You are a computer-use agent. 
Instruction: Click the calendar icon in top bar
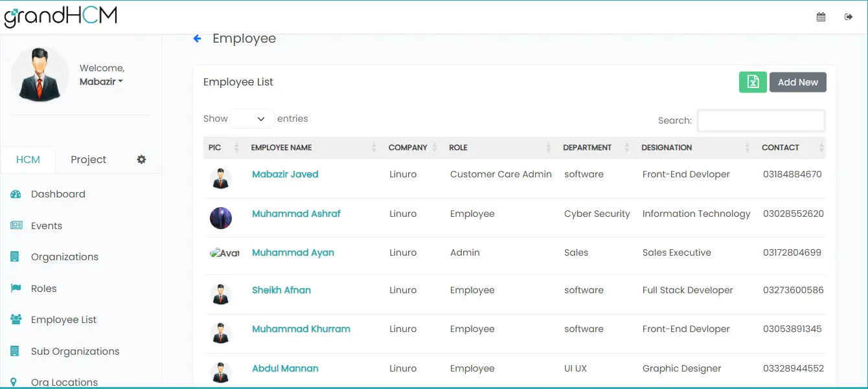coord(821,17)
